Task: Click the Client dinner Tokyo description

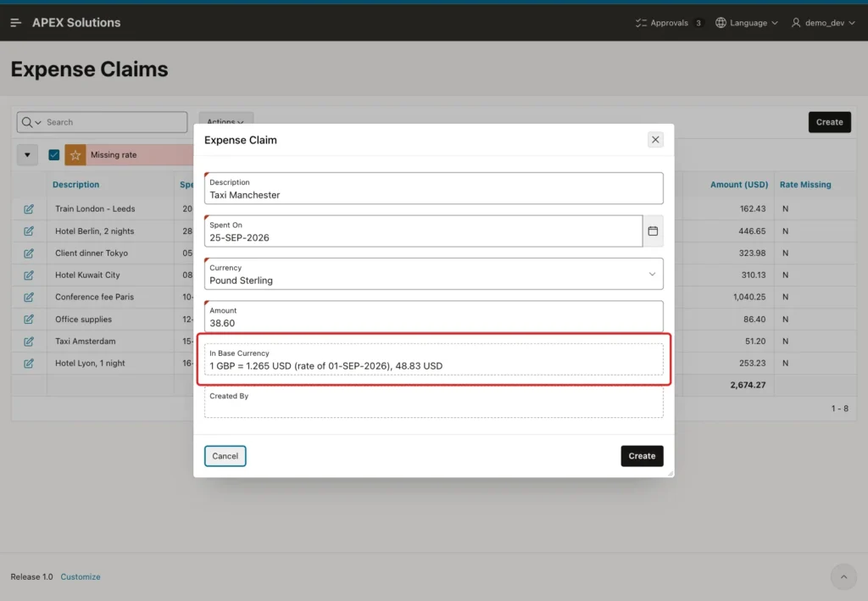Action: tap(92, 253)
